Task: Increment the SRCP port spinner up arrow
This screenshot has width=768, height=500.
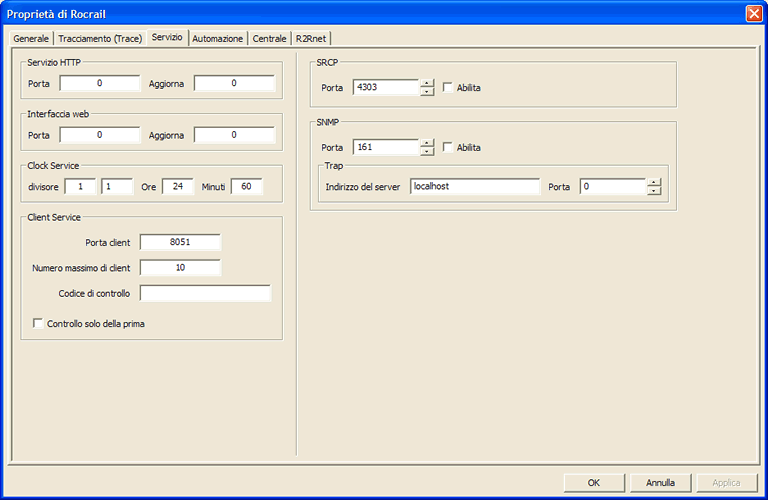Action: pos(427,83)
